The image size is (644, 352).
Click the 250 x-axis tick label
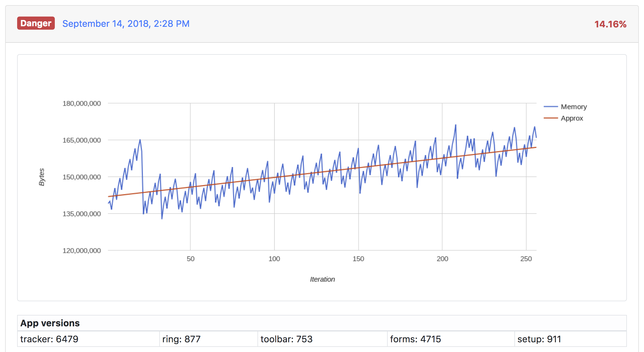point(526,259)
